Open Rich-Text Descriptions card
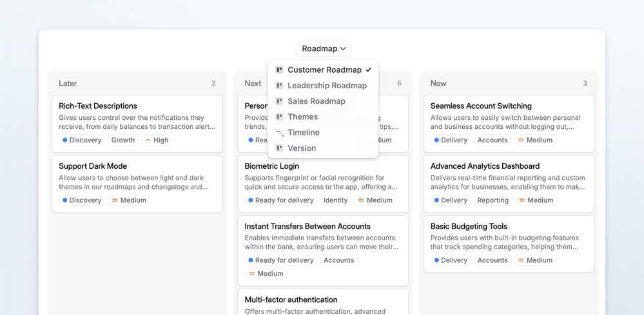Viewport: 644px width, 315px height. tap(137, 124)
